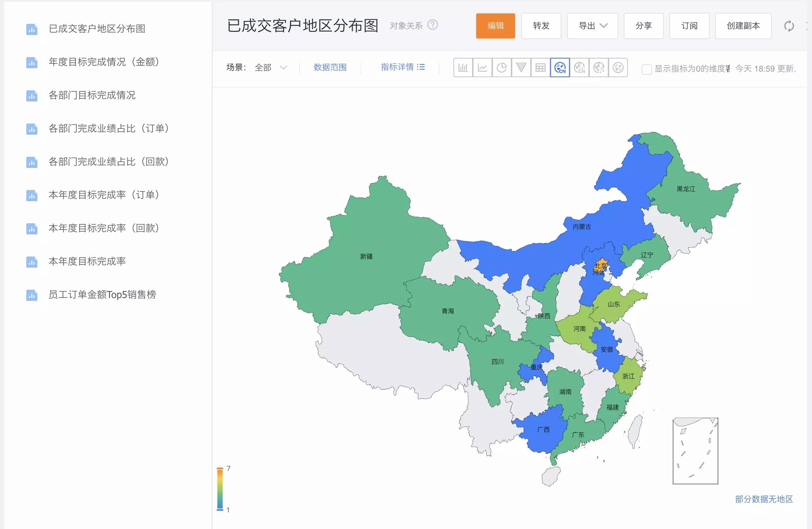This screenshot has width=812, height=529.
Task: Click the orange 编辑 button
Action: pos(496,26)
